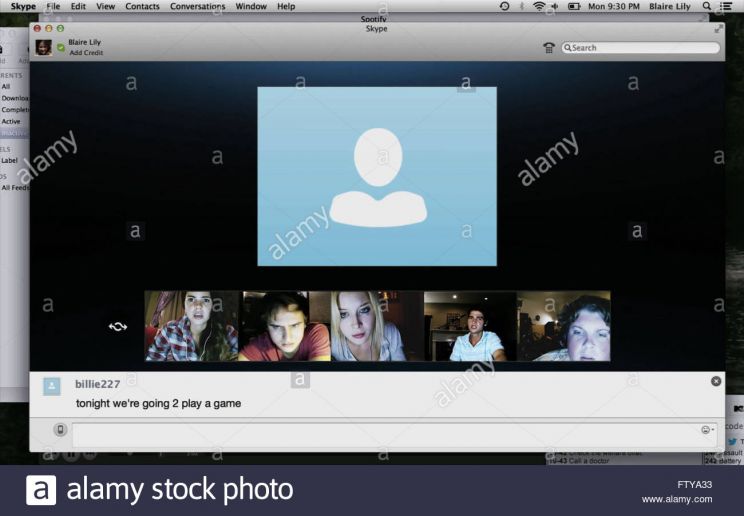
Task: Click the message 'tonight we're going 2 play a game'
Action: tap(158, 403)
